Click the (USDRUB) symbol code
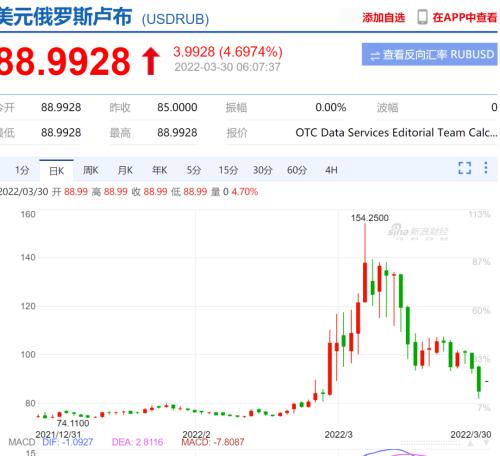This screenshot has height=456, width=500. [x=175, y=19]
